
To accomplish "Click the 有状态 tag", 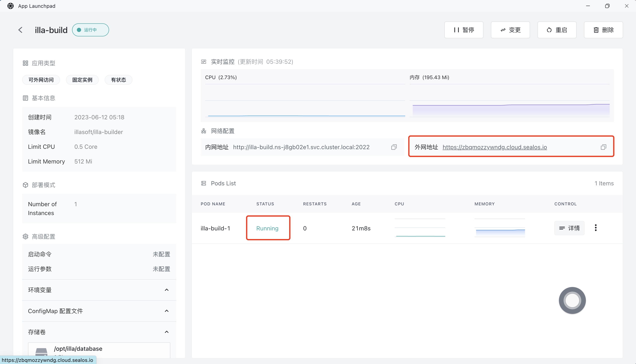I will (x=118, y=80).
